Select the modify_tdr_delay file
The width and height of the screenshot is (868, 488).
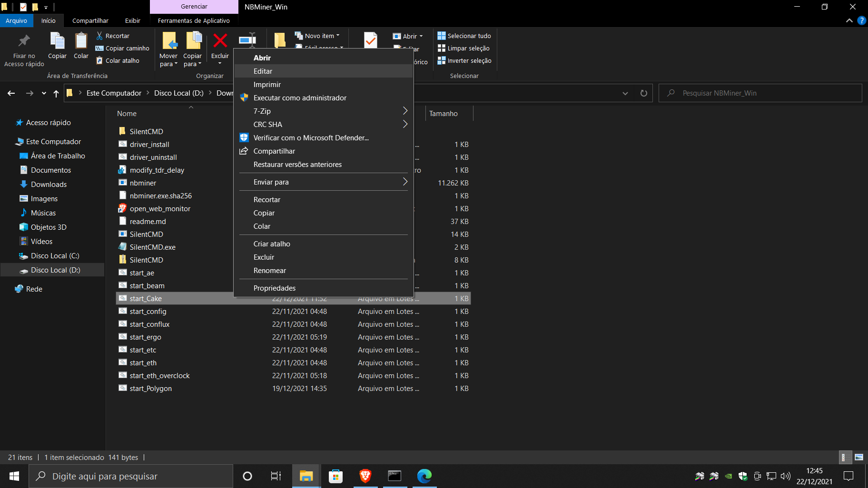[157, 170]
